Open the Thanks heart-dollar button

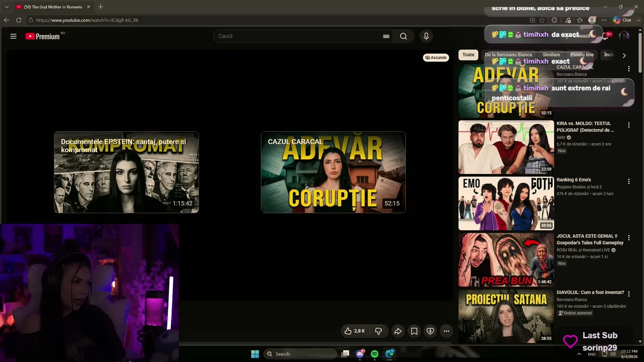point(430,331)
